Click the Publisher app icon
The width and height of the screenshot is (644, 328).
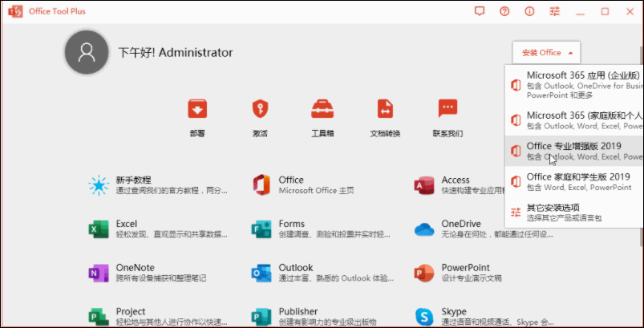261,317
